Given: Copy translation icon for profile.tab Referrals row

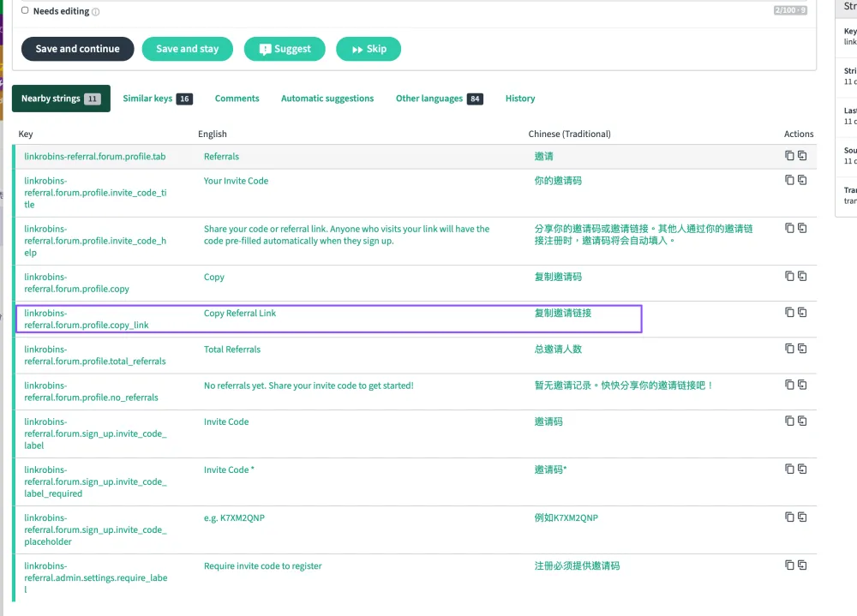Looking at the screenshot, I should pyautogui.click(x=789, y=156).
